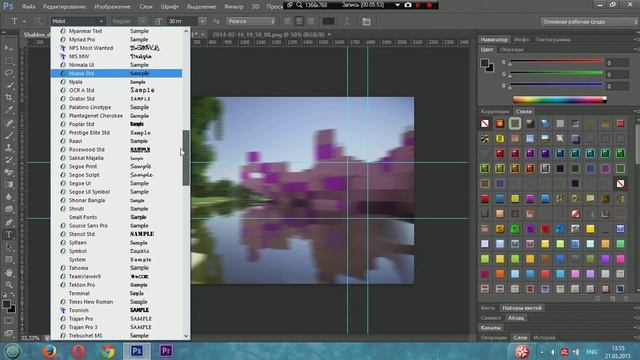
Task: Open the workspace switcher dropdown
Action: click(x=589, y=21)
